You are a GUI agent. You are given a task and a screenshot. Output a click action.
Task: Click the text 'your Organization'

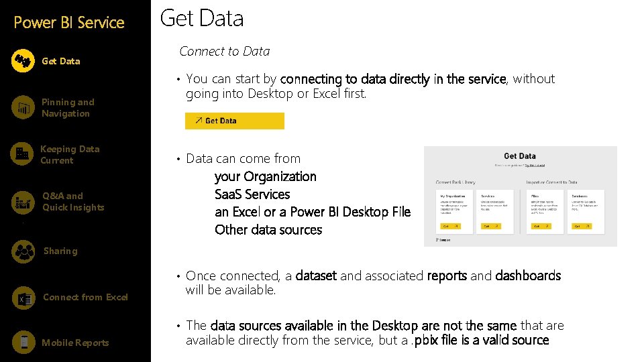click(266, 176)
